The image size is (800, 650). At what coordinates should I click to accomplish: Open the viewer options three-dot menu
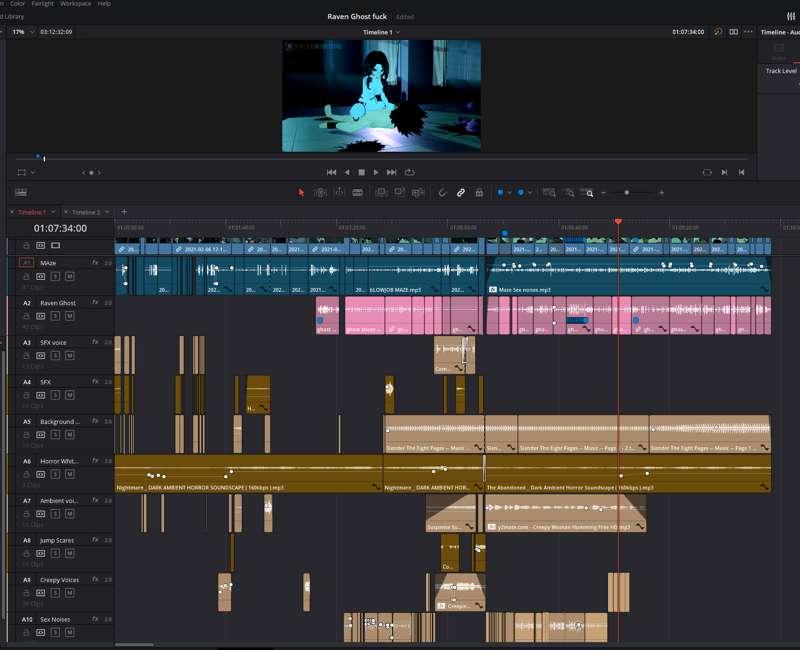[x=748, y=32]
